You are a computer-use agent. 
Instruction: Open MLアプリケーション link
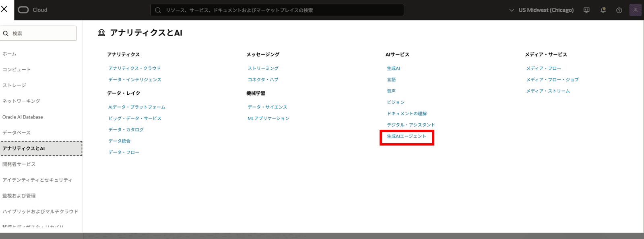(x=268, y=118)
